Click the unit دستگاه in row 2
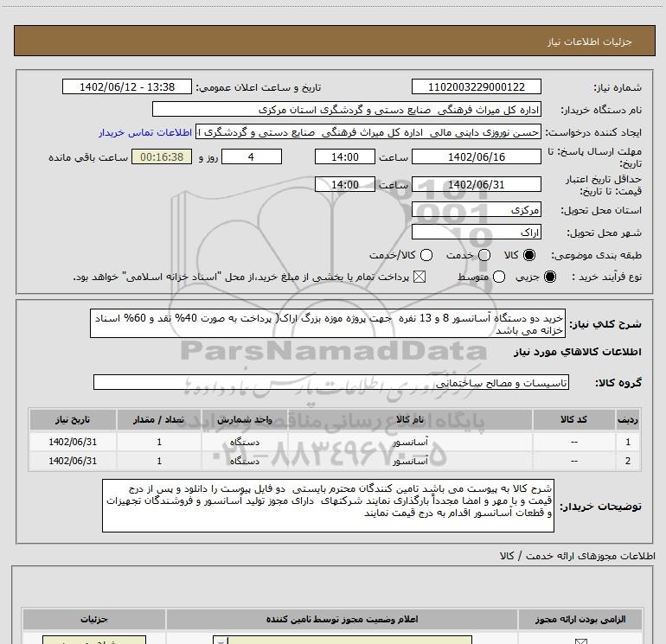 (245, 461)
